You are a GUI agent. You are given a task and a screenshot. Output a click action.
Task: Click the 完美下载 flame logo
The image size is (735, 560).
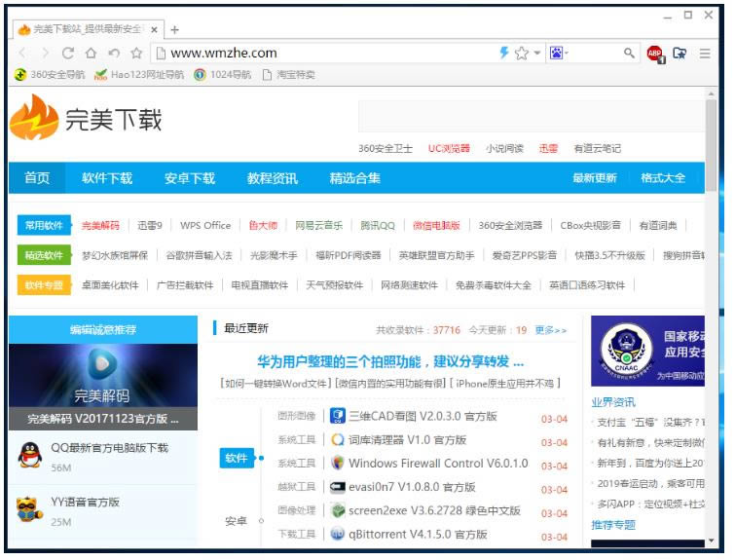tap(34, 118)
